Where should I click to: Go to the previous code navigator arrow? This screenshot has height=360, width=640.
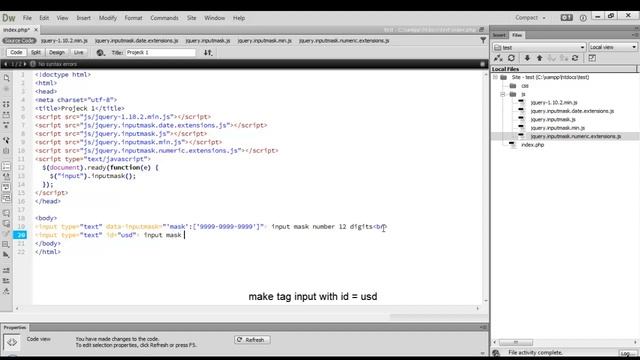tap(5, 64)
